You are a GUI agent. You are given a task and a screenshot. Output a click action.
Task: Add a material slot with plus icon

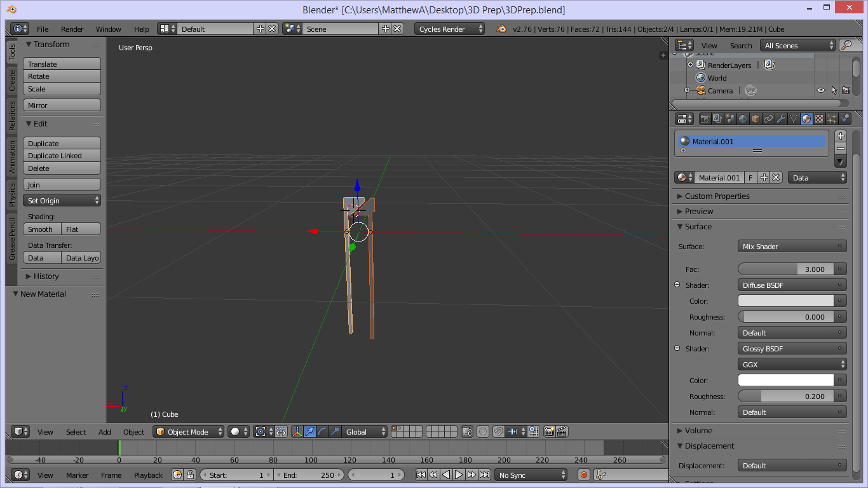[x=841, y=136]
